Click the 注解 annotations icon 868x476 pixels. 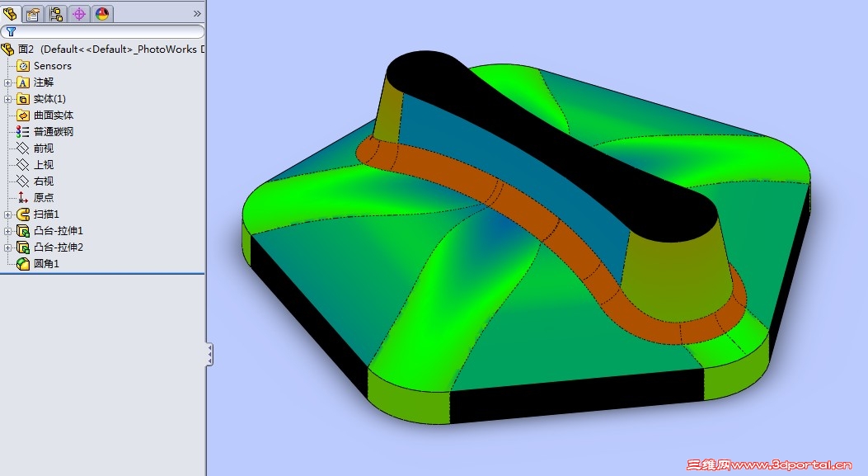(23, 82)
